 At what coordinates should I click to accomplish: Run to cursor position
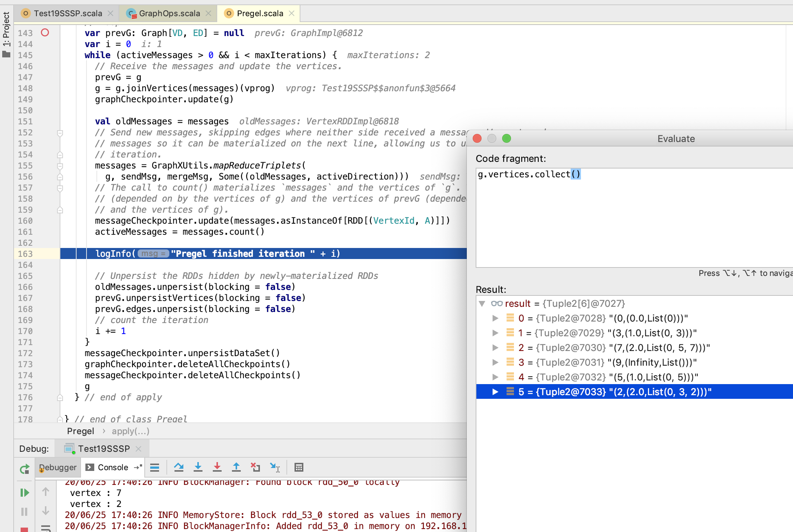point(275,467)
